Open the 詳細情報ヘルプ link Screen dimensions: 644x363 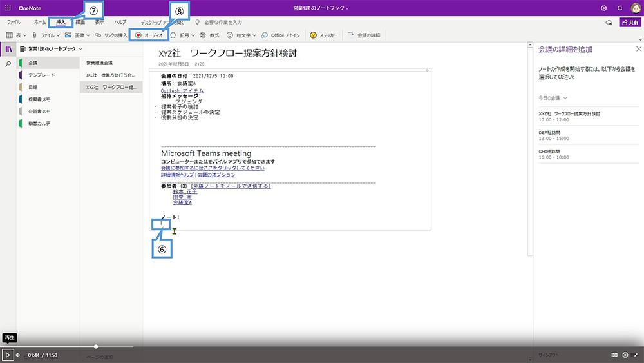point(178,175)
